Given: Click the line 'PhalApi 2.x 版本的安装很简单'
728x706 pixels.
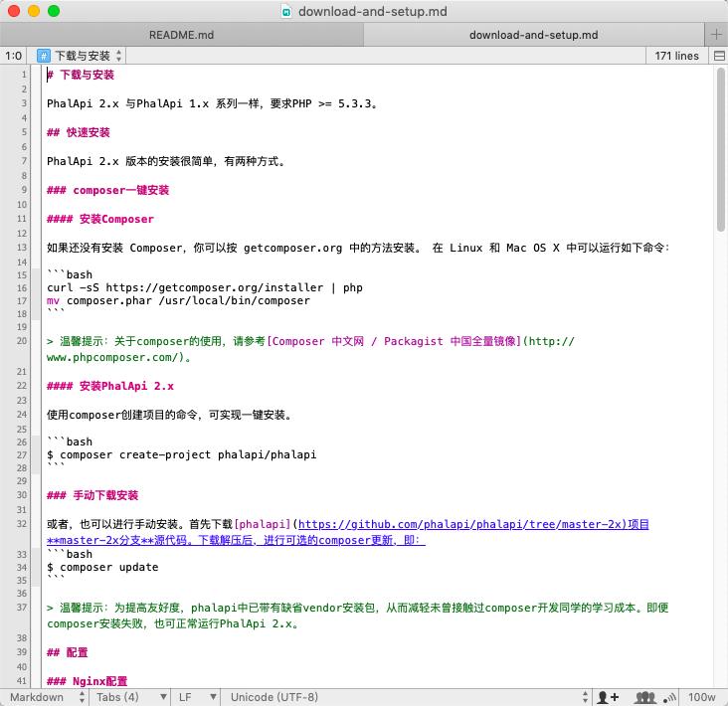Looking at the screenshot, I should tap(166, 161).
